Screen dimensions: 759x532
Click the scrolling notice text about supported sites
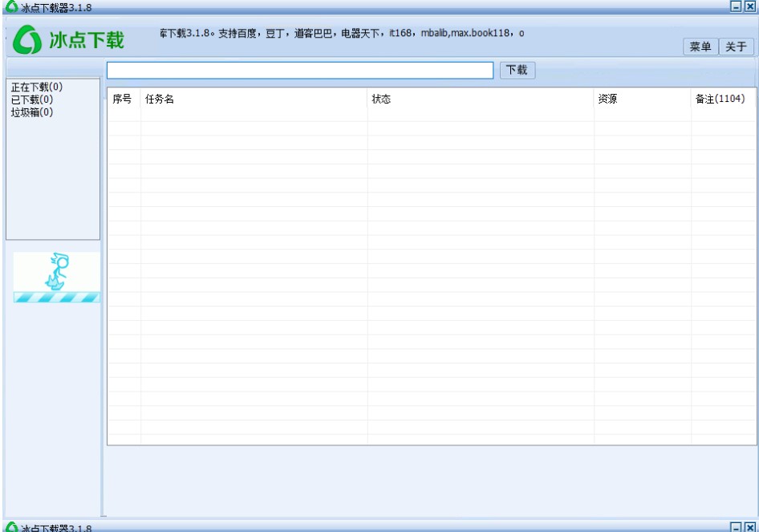pos(342,33)
